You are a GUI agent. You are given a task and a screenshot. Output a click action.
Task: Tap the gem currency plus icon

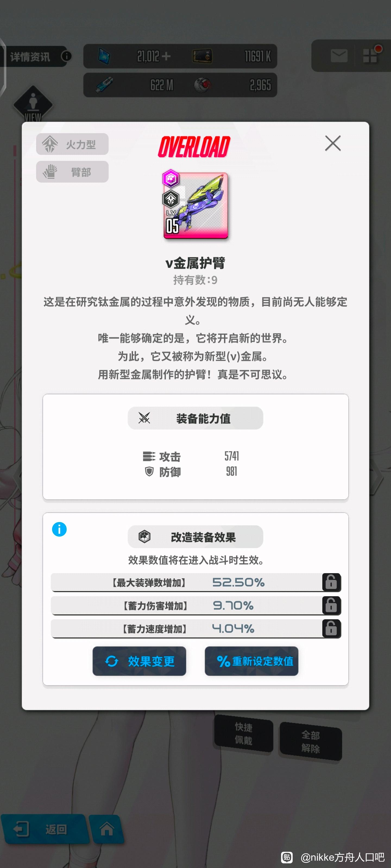coord(166,56)
